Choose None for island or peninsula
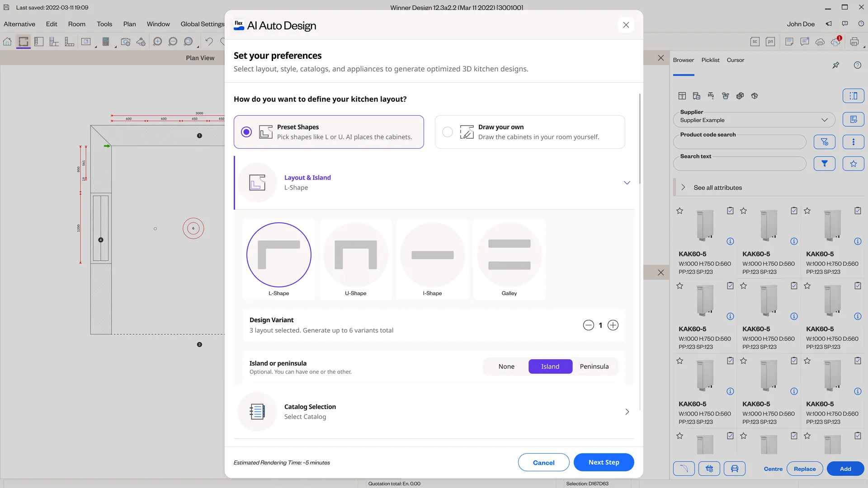The height and width of the screenshot is (488, 868). click(506, 366)
